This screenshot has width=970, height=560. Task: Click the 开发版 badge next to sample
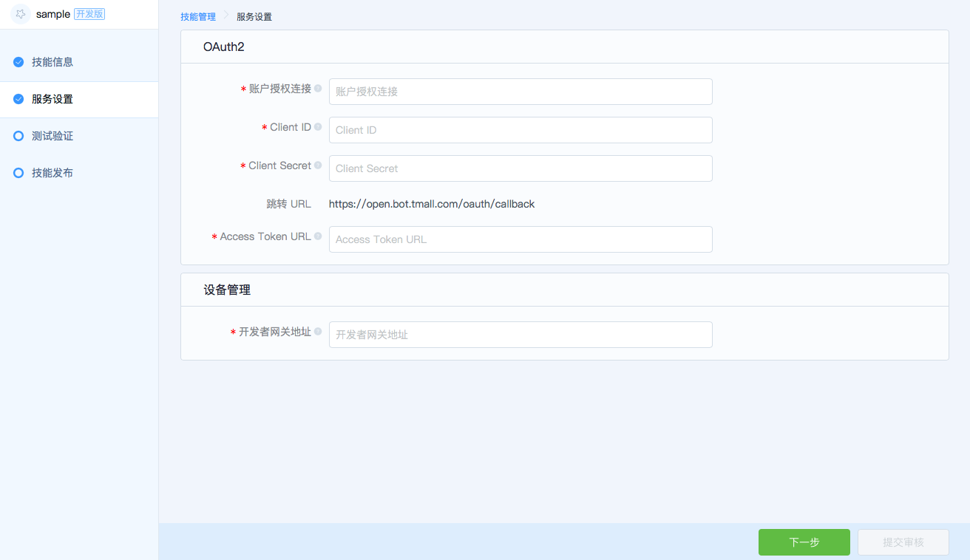tap(89, 14)
